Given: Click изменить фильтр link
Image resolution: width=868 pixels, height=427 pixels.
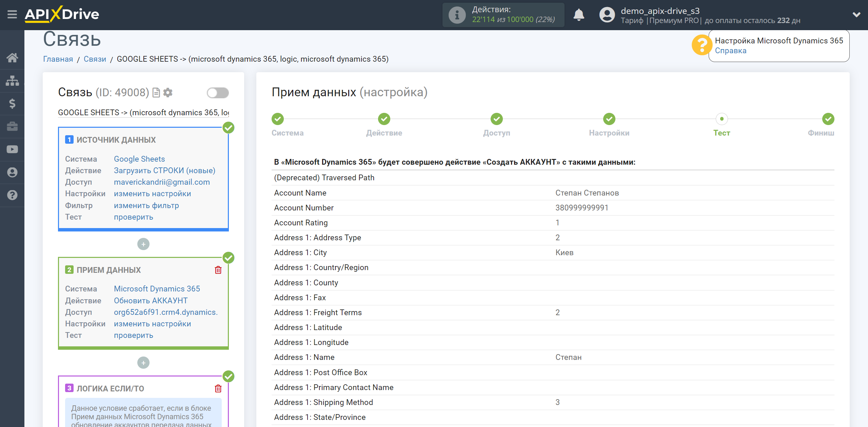Looking at the screenshot, I should click(146, 205).
